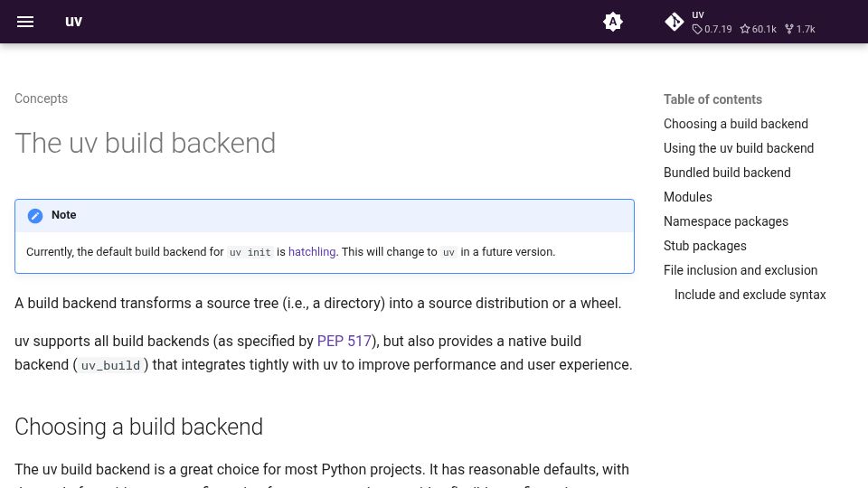Jump to Using the uv build backend
This screenshot has width=868, height=488.
(739, 148)
